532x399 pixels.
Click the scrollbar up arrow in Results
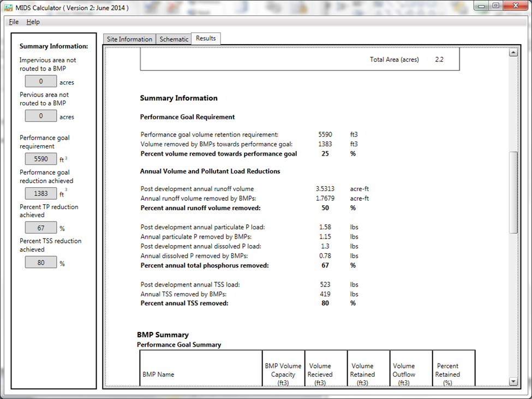click(513, 52)
